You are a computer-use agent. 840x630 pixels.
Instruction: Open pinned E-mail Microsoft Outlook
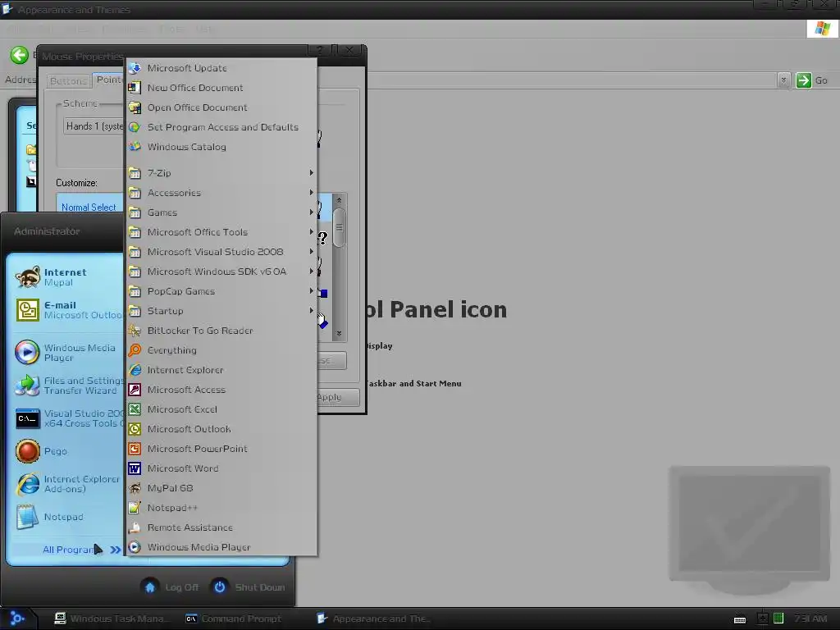pos(68,310)
